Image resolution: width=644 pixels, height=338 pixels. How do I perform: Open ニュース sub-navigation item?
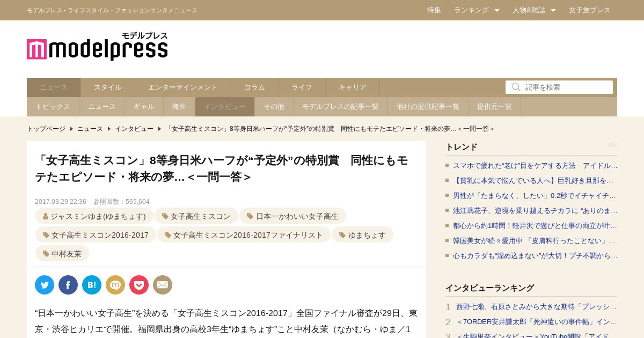(102, 107)
